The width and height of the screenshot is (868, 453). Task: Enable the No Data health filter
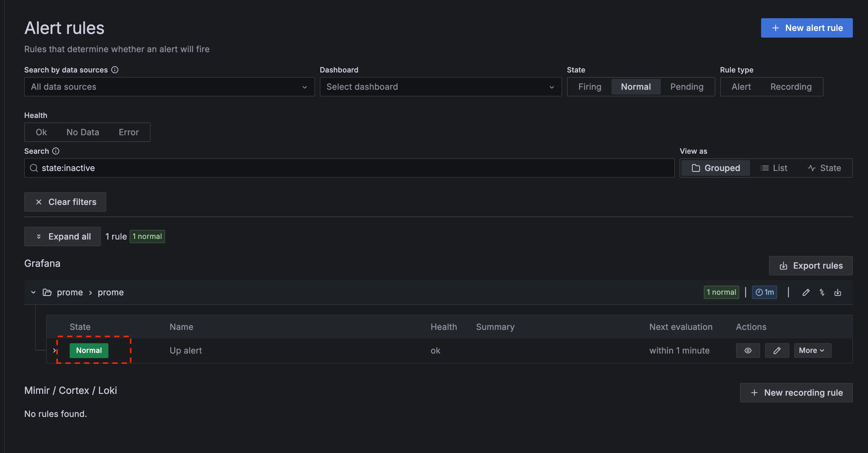(83, 132)
